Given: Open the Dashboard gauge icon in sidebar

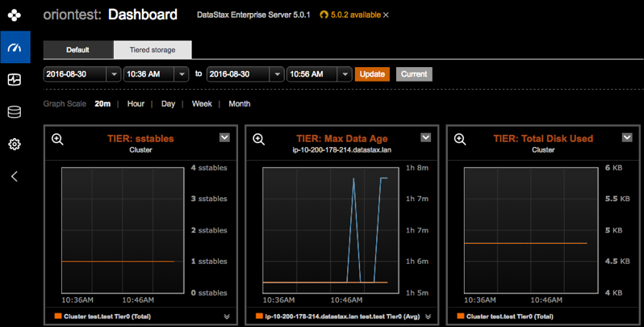Looking at the screenshot, I should click(x=15, y=48).
